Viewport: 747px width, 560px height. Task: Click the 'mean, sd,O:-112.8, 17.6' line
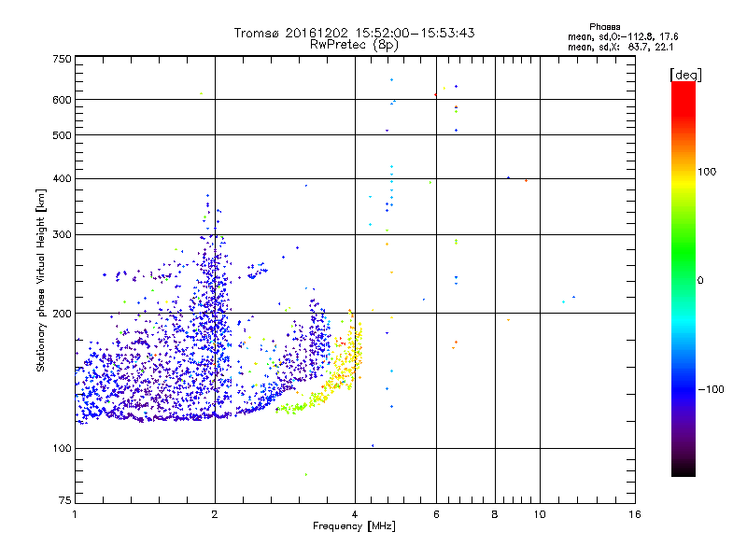(623, 36)
